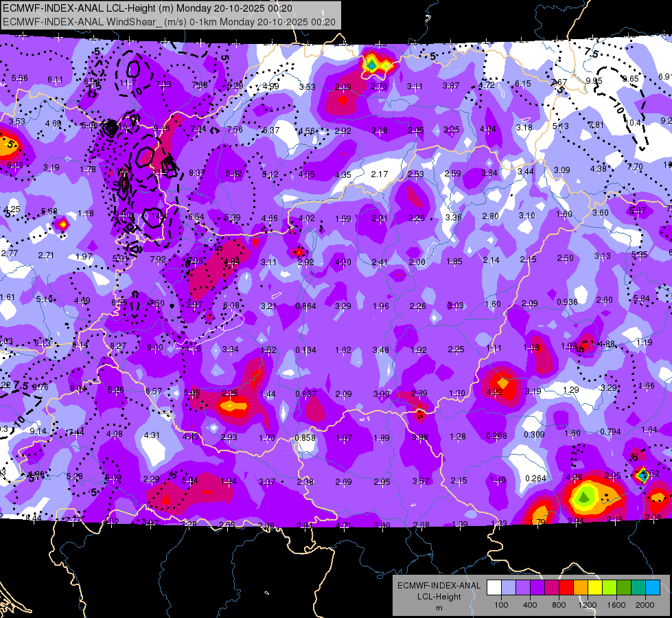
Task: Click the light lavender legend swatch
Action: click(509, 588)
